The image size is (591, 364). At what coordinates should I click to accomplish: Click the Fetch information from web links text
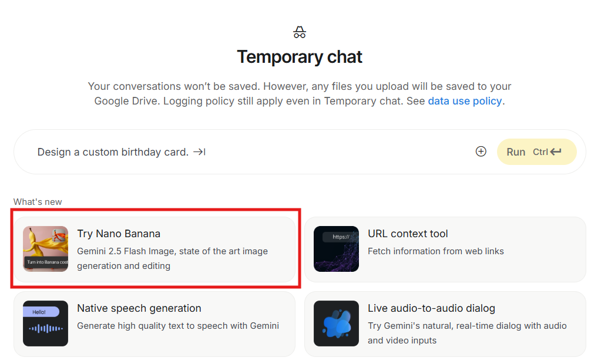pos(436,251)
